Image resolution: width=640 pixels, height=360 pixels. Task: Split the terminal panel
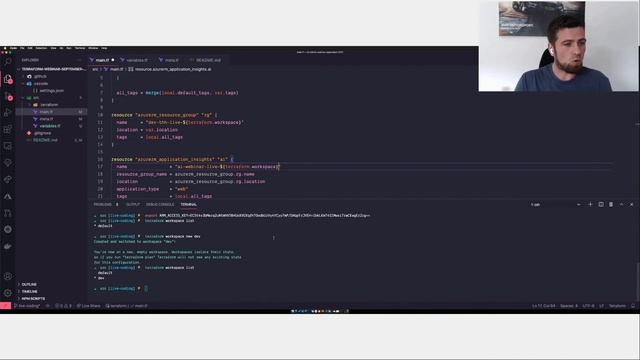pos(601,204)
